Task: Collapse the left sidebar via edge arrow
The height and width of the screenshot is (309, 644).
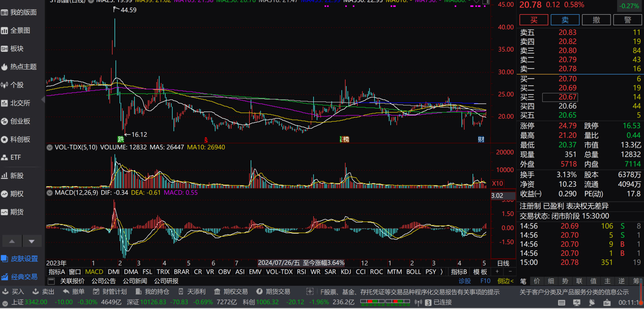Action: click(x=43, y=100)
